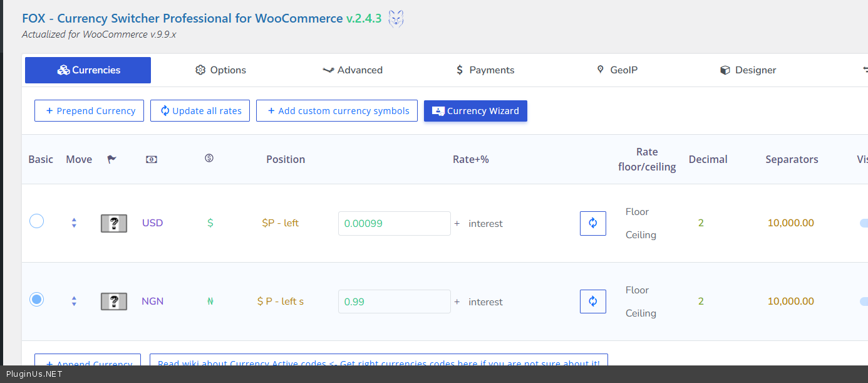868x383 pixels.
Task: Click the Prepend Currency button
Action: click(x=89, y=111)
